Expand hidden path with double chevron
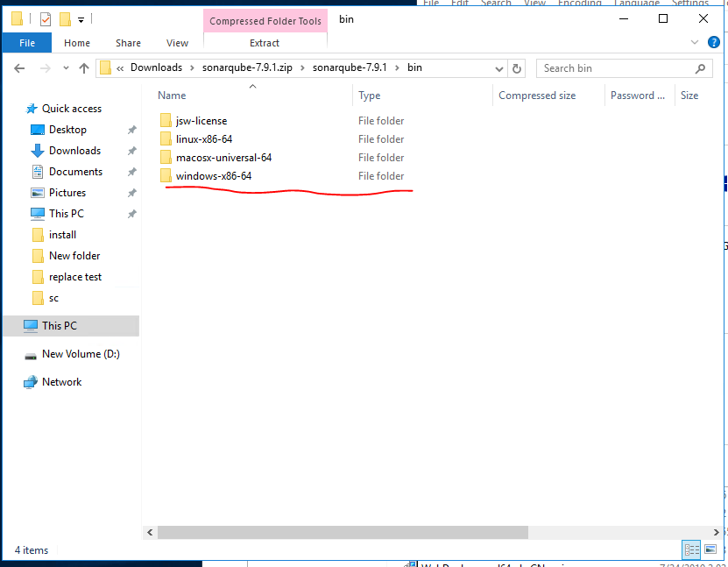Image resolution: width=728 pixels, height=567 pixels. (x=120, y=68)
